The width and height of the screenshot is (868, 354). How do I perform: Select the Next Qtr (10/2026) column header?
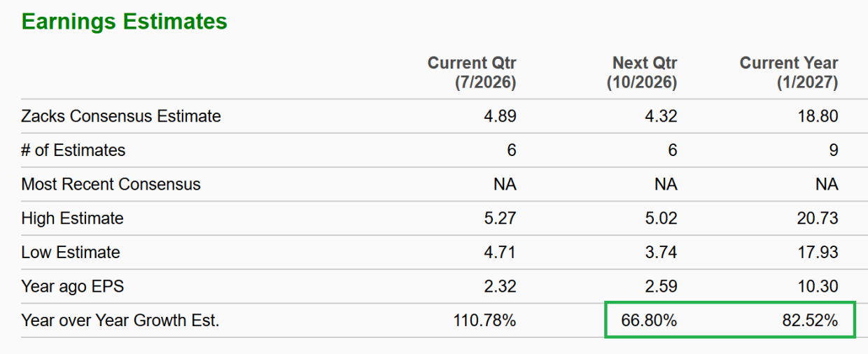pyautogui.click(x=642, y=73)
